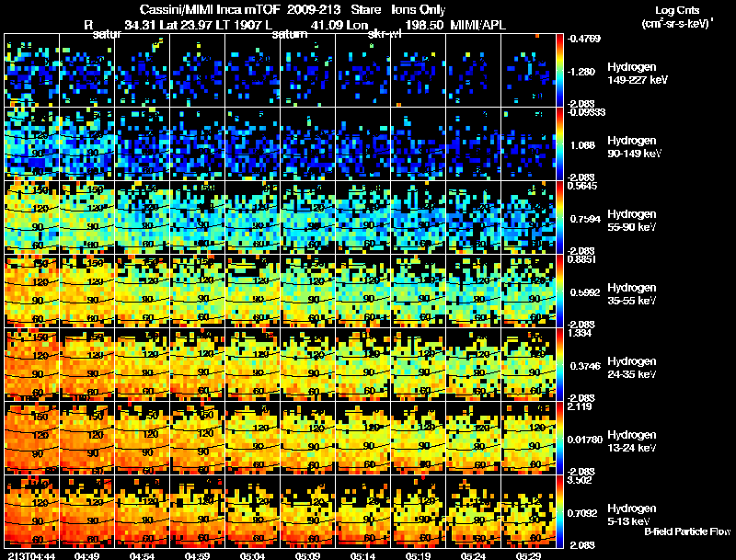
Task: Click the 1.068 colorbar value
Action: (583, 145)
